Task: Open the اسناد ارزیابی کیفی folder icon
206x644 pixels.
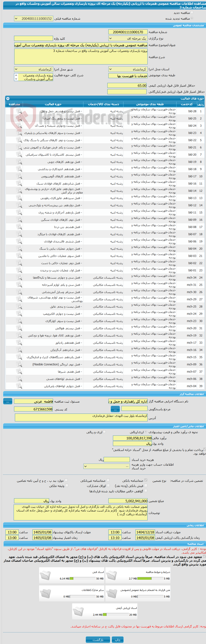Action: pyautogui.click(x=78, y=611)
